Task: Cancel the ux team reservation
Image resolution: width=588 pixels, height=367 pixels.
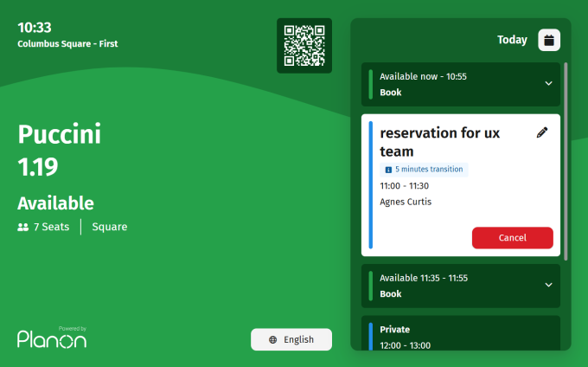Action: 512,238
